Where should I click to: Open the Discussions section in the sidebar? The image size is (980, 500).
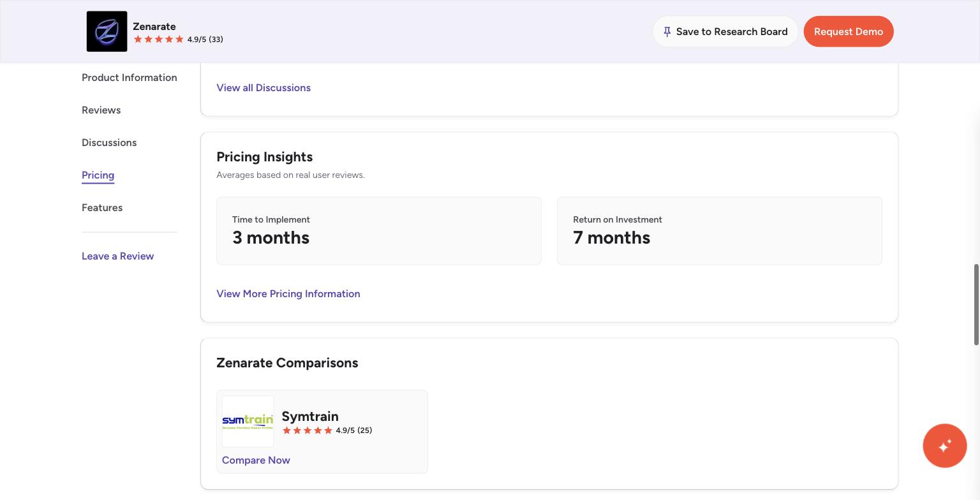click(109, 142)
